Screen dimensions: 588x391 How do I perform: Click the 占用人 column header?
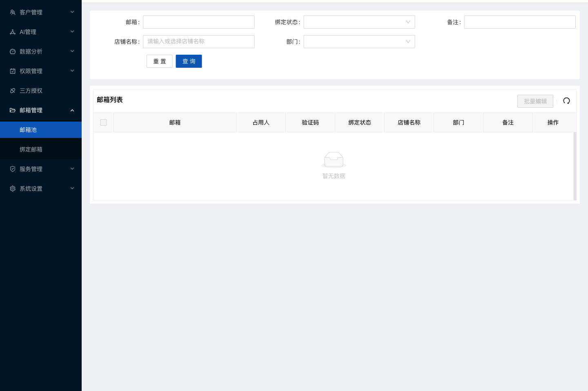tap(261, 122)
